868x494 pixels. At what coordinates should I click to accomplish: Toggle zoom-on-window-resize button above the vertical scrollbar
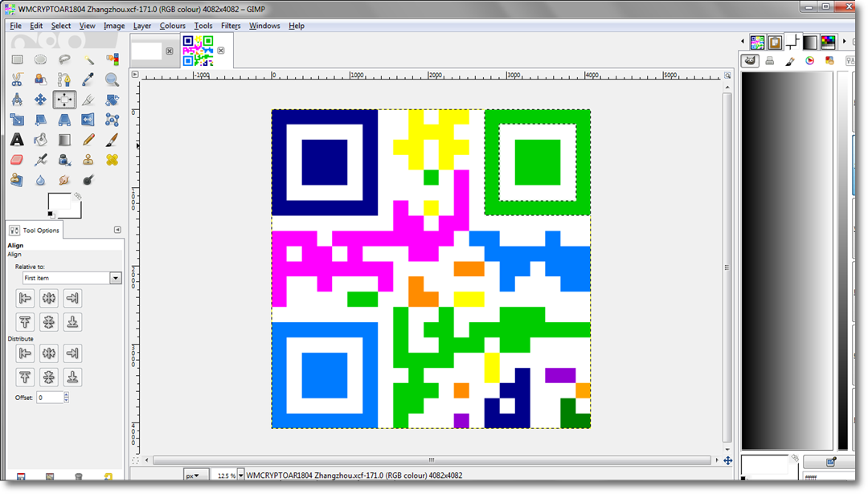pyautogui.click(x=727, y=75)
